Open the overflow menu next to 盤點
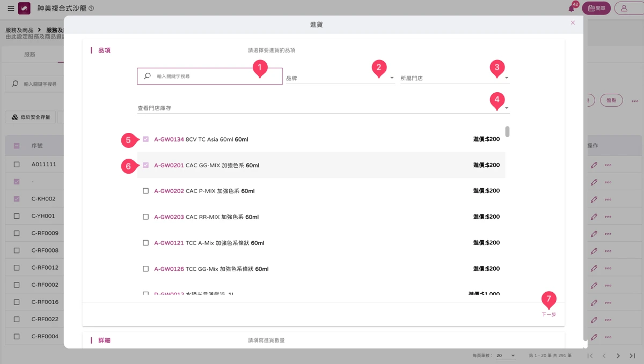Viewport: 644px width, 364px height. (x=635, y=100)
